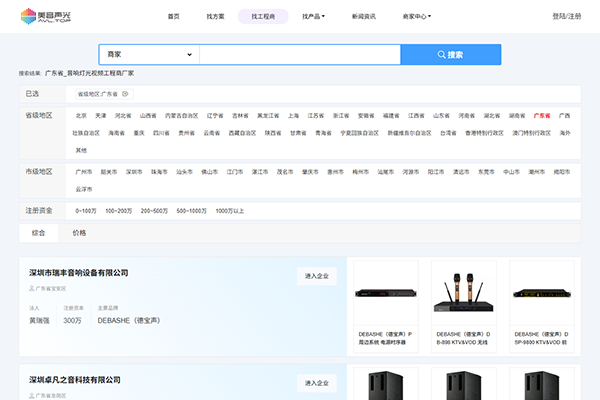
Task: Open DEBASHE DSP-9800 product thumbnail
Action: point(542,293)
